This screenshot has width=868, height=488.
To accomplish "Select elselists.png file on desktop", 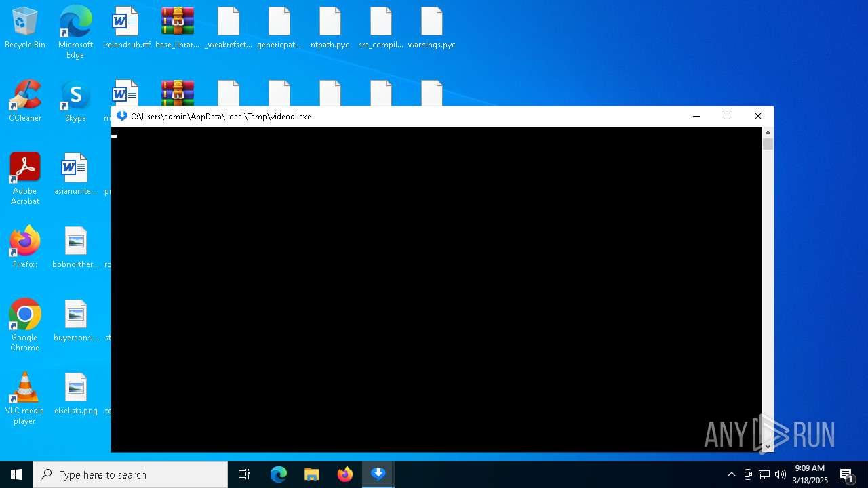I will click(75, 394).
